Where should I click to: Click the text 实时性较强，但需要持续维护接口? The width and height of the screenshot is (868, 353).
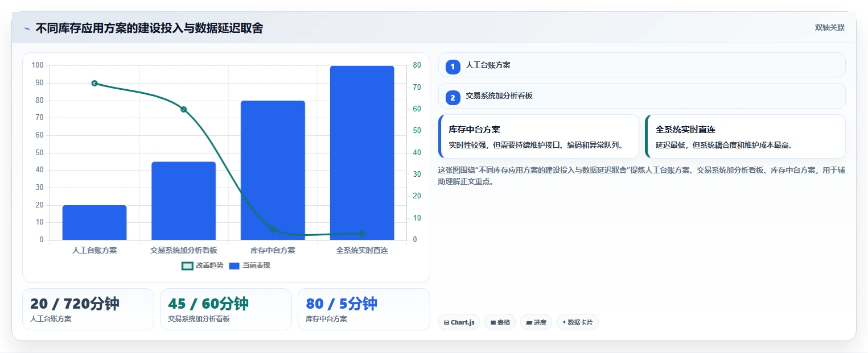pos(505,145)
